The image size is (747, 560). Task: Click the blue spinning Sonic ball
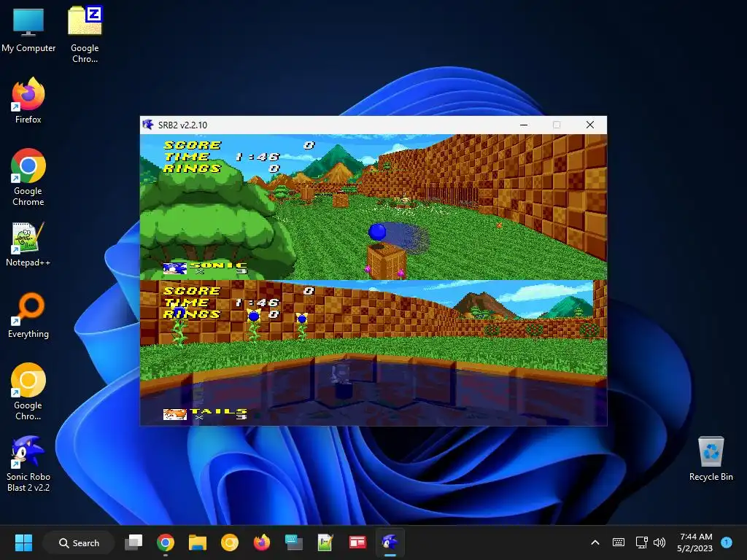(x=377, y=233)
